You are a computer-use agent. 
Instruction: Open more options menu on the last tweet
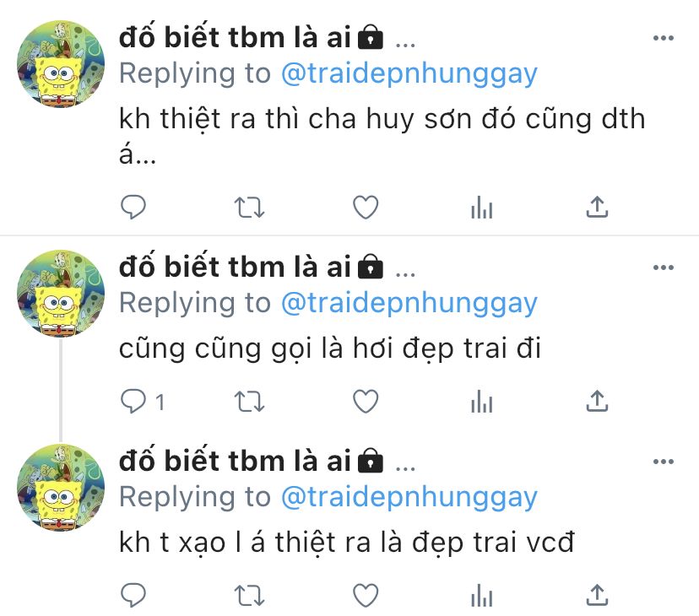click(664, 462)
